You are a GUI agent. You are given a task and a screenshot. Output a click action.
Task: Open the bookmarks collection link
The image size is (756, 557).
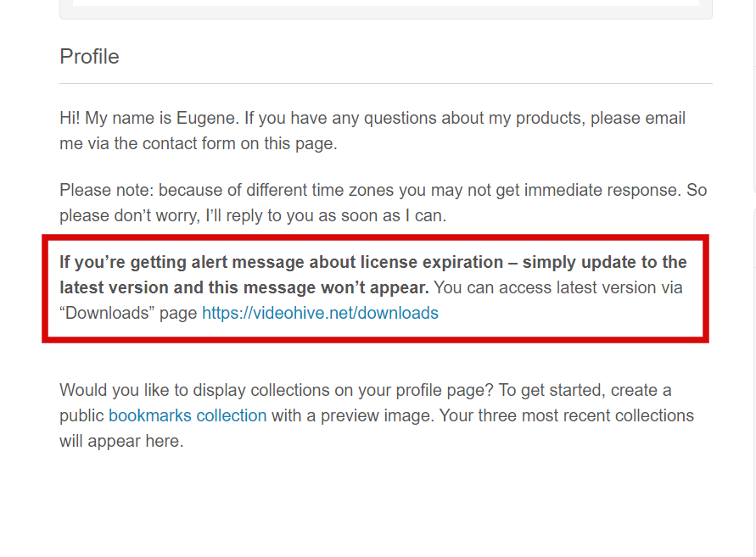[x=188, y=415]
